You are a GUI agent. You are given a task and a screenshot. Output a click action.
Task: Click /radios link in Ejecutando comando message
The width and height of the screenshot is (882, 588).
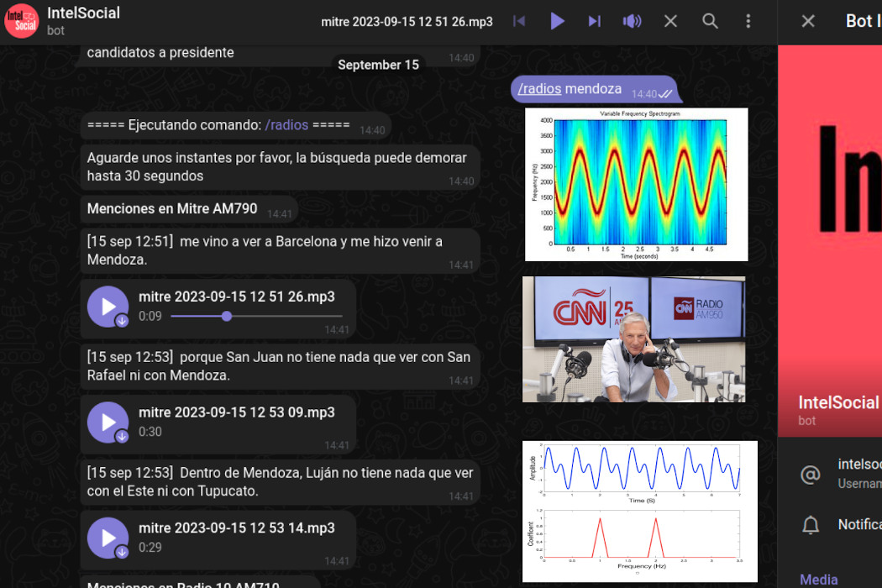point(286,125)
